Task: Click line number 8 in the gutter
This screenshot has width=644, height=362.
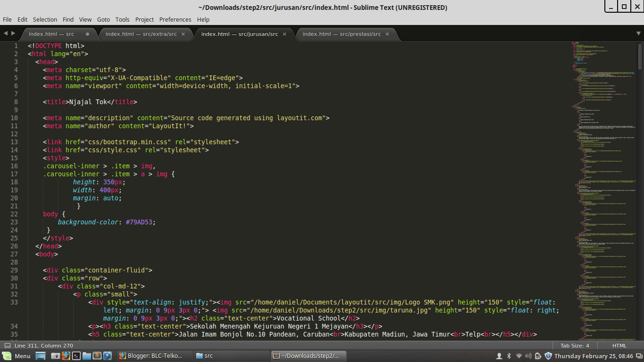Action: click(x=16, y=102)
